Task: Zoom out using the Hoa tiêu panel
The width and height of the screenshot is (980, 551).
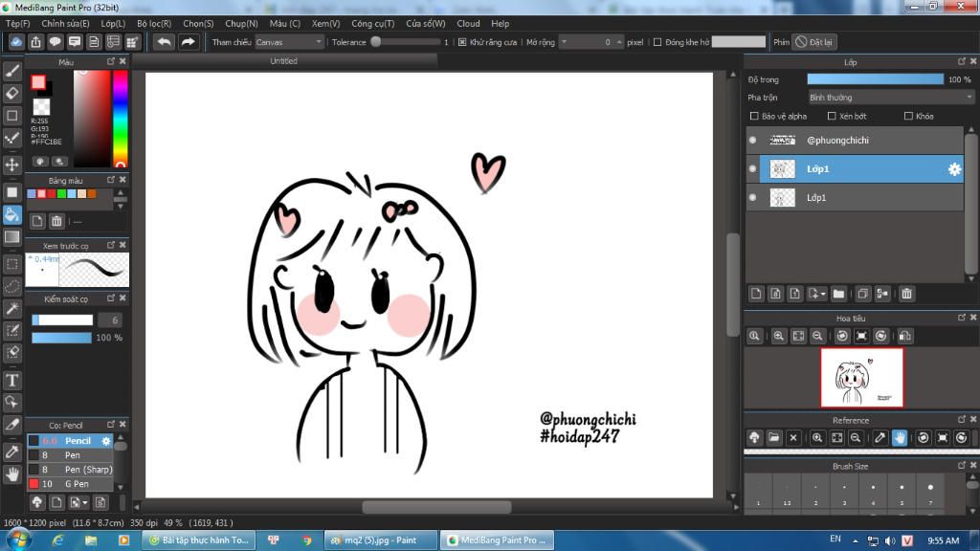Action: (817, 336)
